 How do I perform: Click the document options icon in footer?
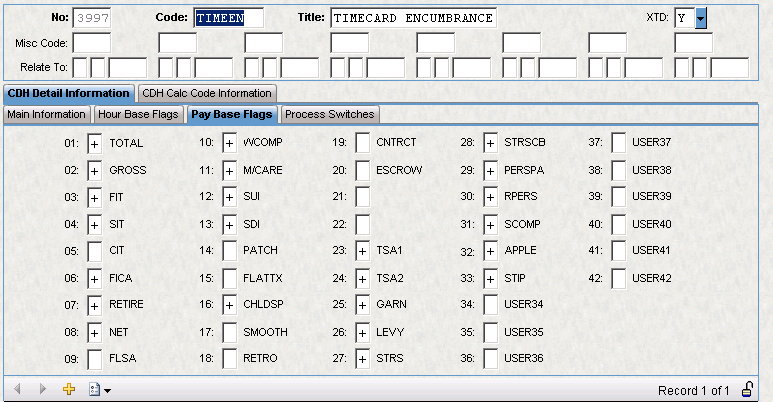click(94, 389)
